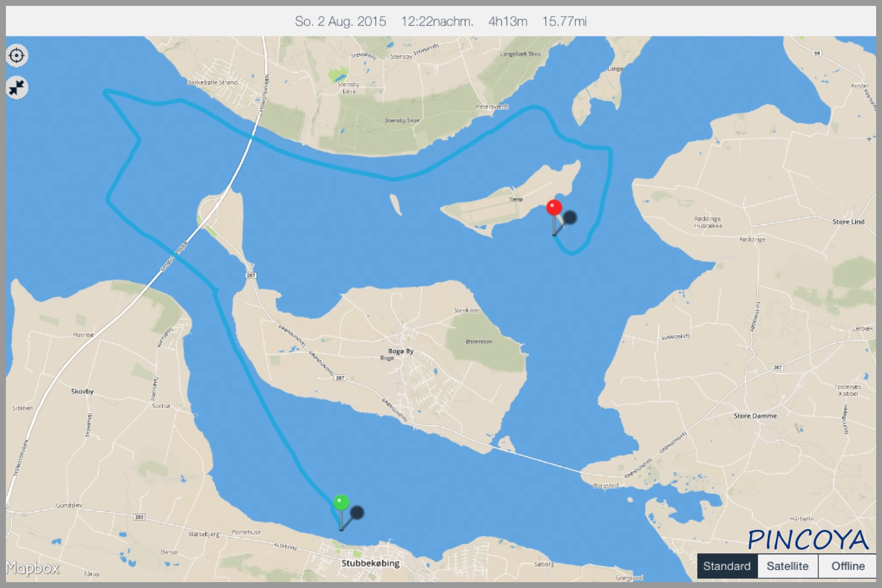Click the 'Stenkilde' place label
Screen dimensions: 882x588
pos(467,310)
